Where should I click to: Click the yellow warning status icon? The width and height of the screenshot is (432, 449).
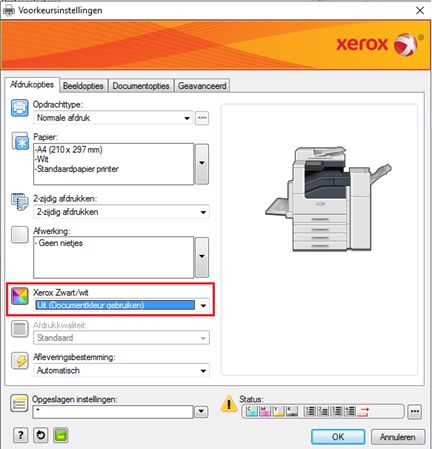coord(229,404)
